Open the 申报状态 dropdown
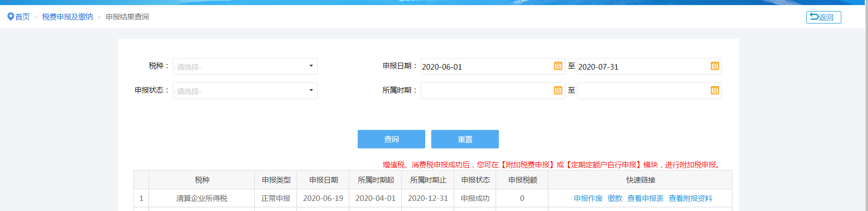The width and height of the screenshot is (868, 211). 245,91
